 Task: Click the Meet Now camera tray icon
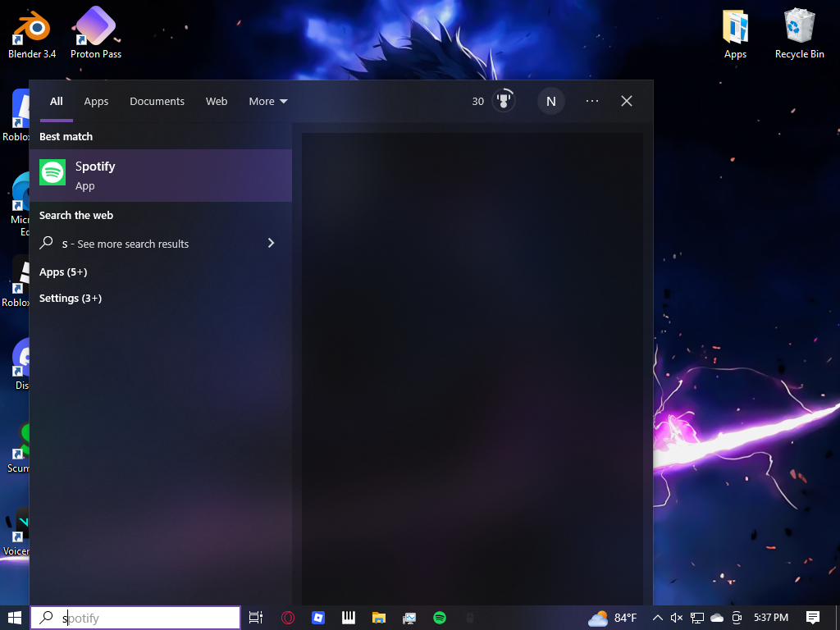pyautogui.click(x=737, y=618)
